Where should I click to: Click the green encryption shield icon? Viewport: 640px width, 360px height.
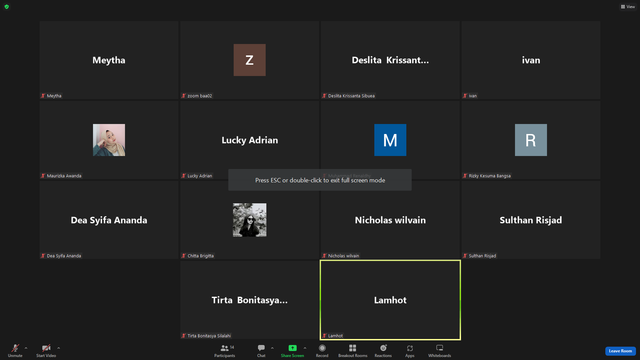tap(7, 7)
